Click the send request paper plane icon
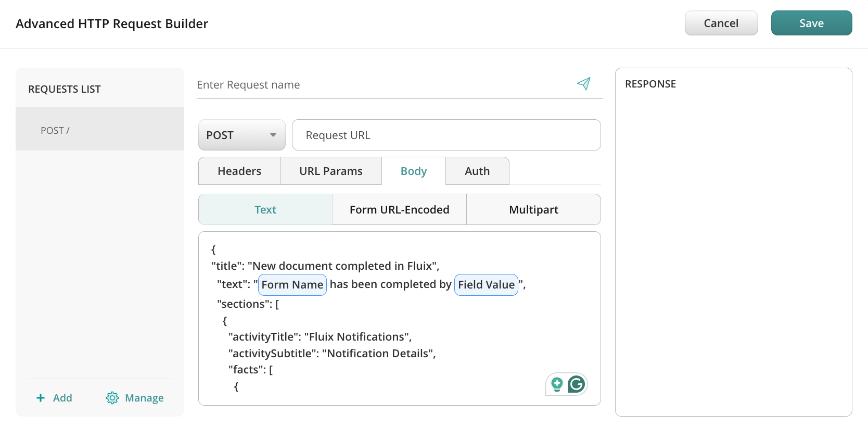 click(583, 84)
